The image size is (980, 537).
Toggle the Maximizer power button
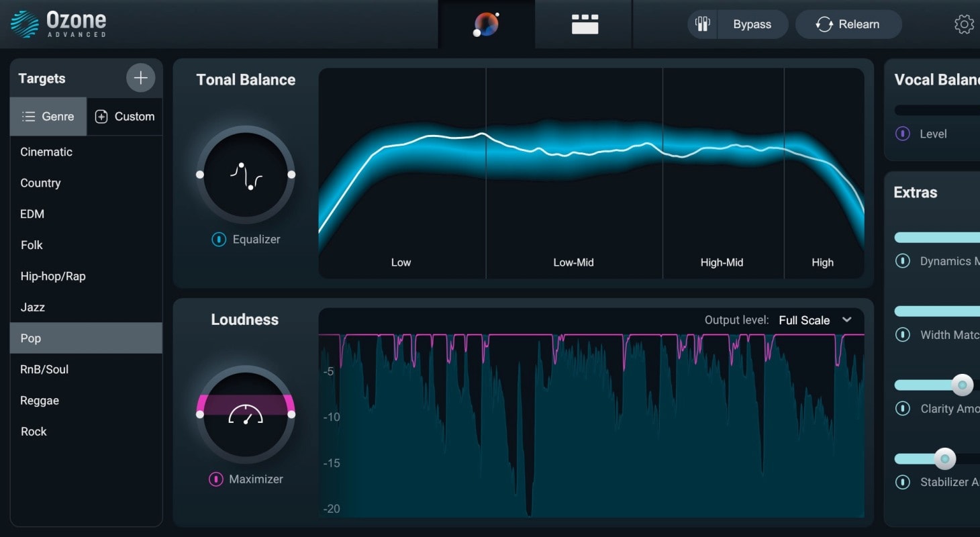(x=215, y=479)
